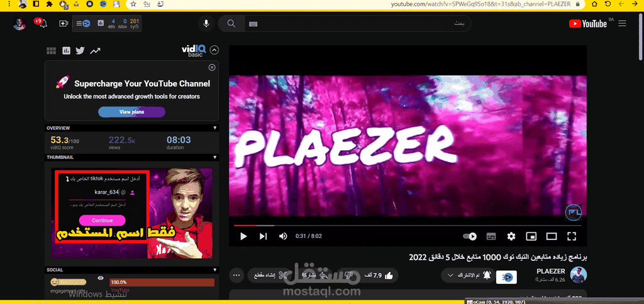644x304 pixels.
Task: Open the on-screen keyboard icon in the search box
Action: click(253, 24)
